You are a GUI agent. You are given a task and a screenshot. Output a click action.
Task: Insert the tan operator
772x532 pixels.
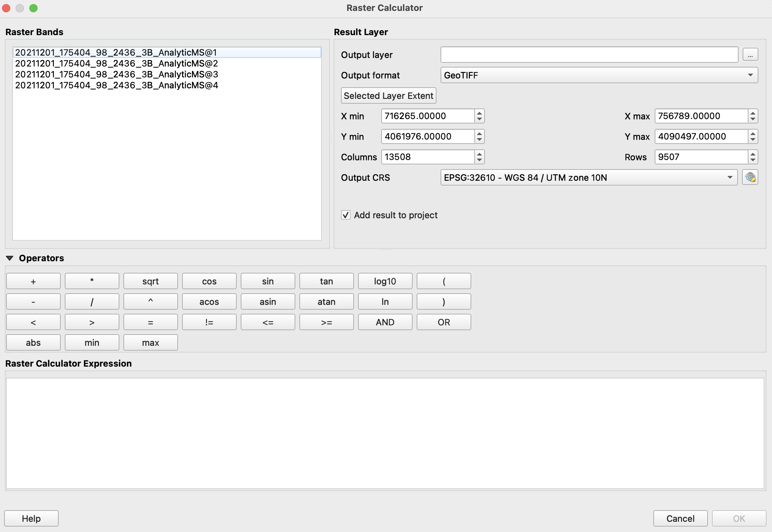pyautogui.click(x=327, y=281)
